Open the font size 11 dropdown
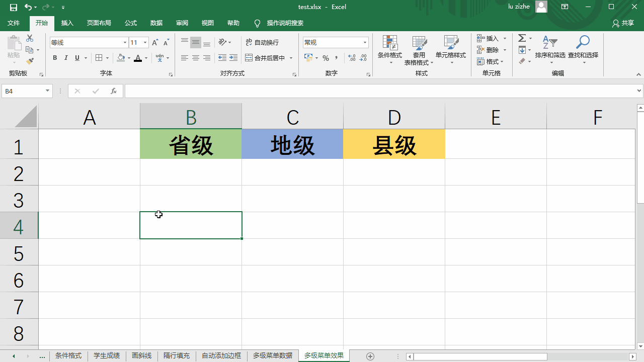Screen dimensions: 644x362 pyautogui.click(x=145, y=43)
